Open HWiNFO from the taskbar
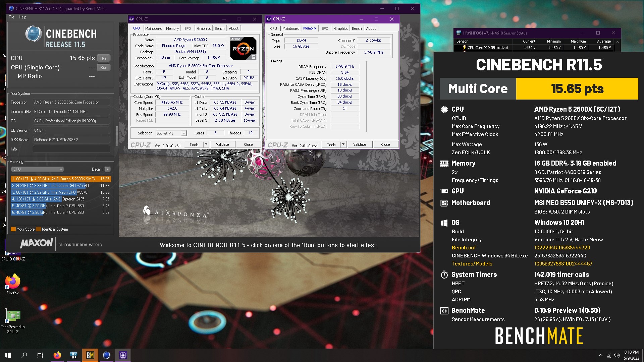This screenshot has height=362, width=644. tap(74, 355)
